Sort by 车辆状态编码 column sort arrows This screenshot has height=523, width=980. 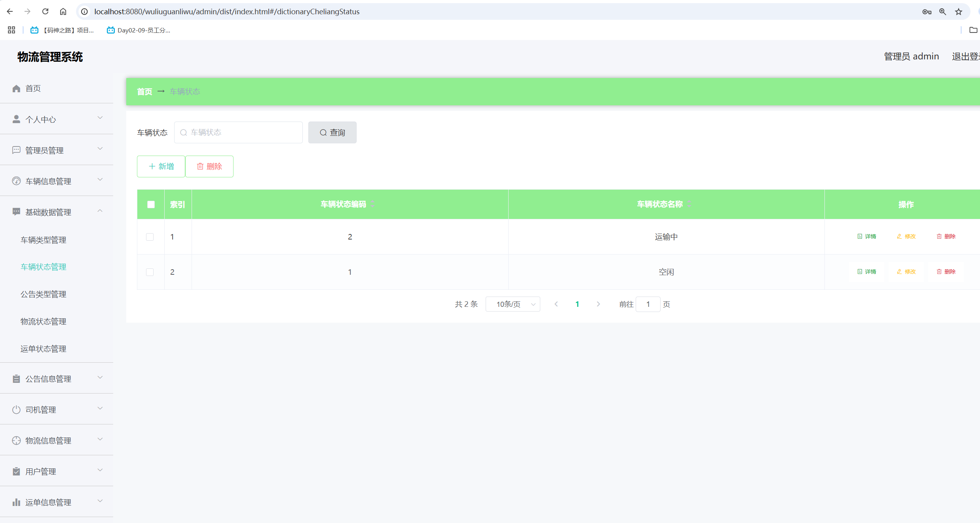(372, 204)
